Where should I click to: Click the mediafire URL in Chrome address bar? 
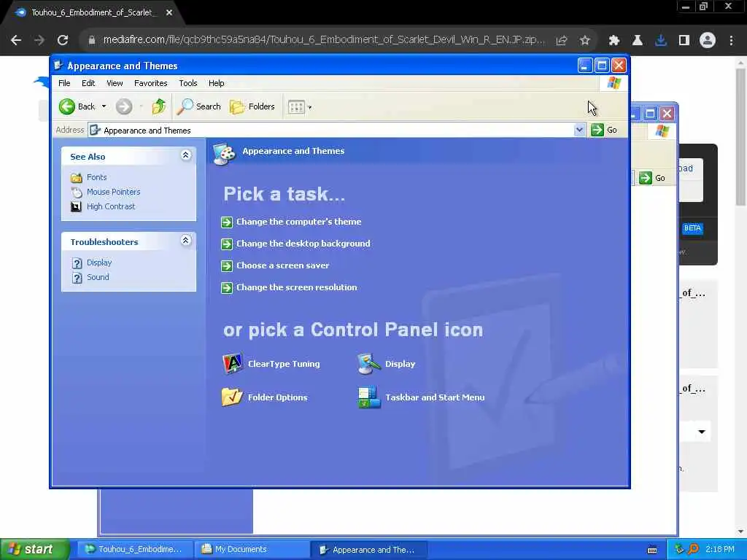click(x=323, y=39)
